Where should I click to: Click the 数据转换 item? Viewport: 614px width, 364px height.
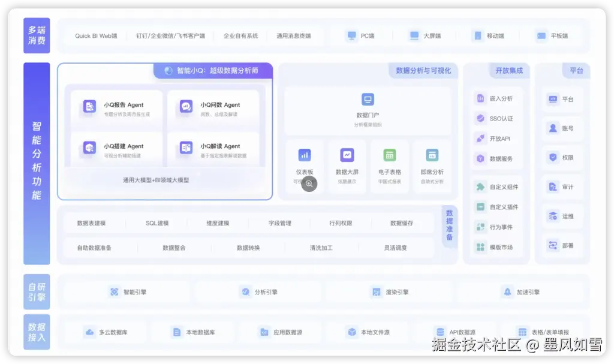tap(248, 248)
